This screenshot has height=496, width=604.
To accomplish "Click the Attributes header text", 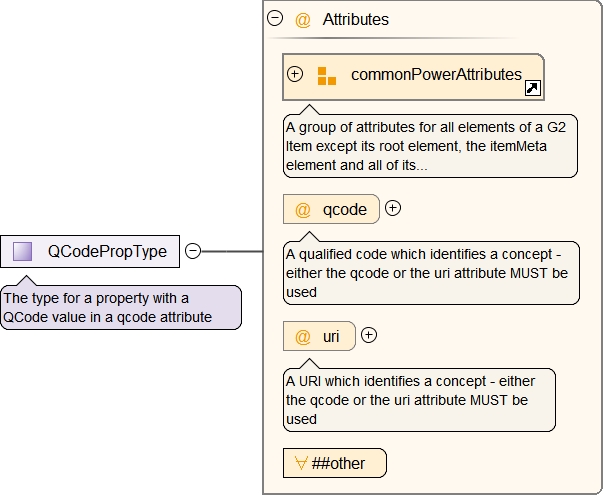I will tap(355, 19).
